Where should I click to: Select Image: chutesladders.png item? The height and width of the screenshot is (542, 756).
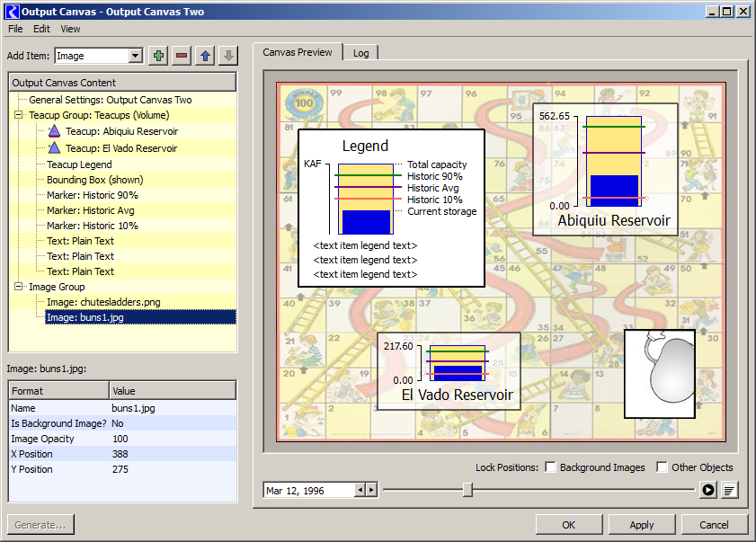(x=103, y=302)
